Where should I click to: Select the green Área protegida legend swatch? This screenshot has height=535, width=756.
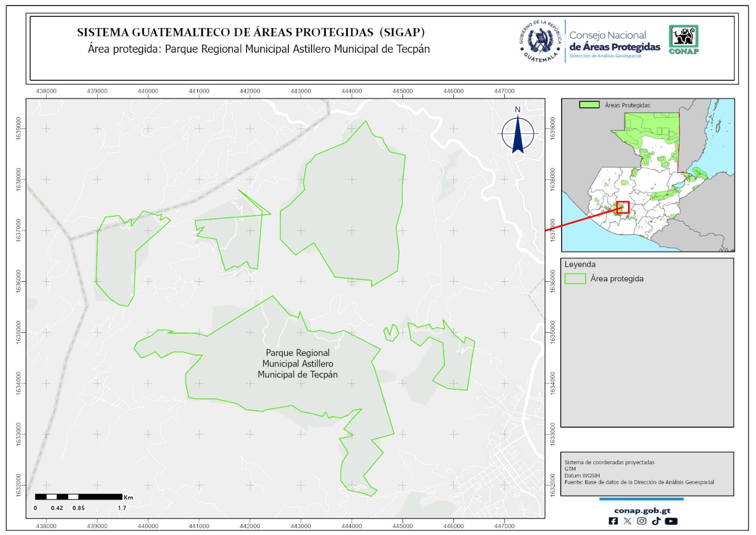pos(574,279)
